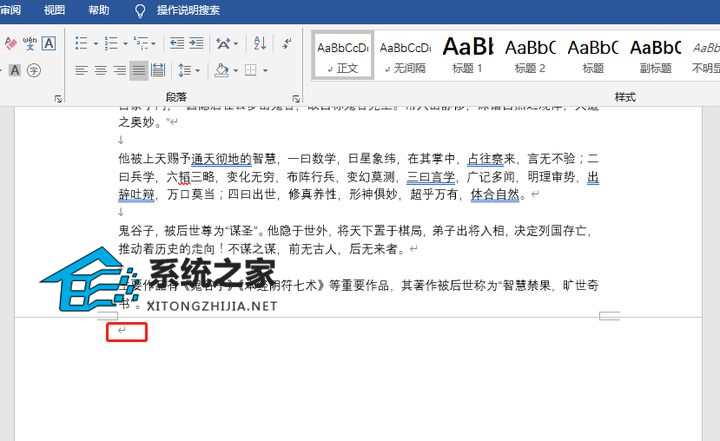Image resolution: width=720 pixels, height=441 pixels.
Task: Center align the paragraph
Action: tap(101, 70)
